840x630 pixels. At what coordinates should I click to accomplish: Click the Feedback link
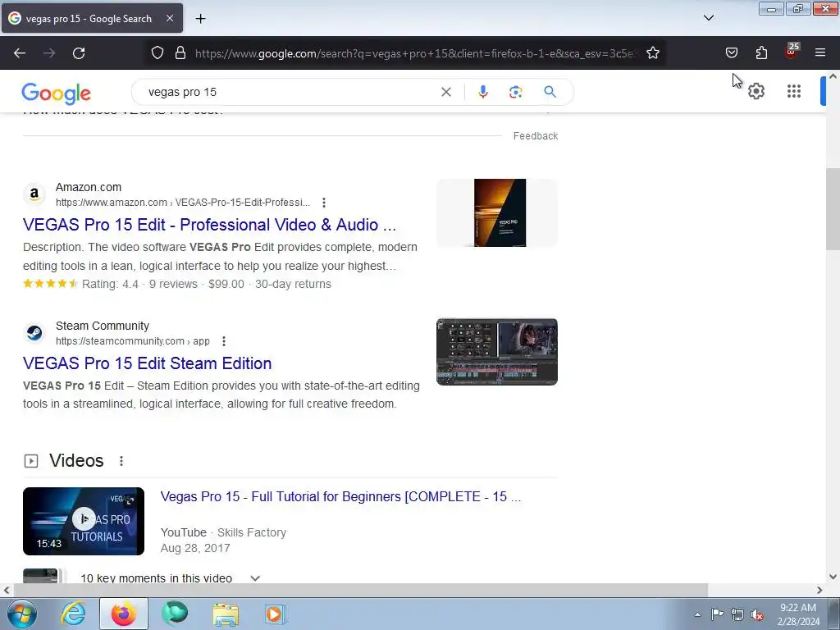[x=535, y=136]
